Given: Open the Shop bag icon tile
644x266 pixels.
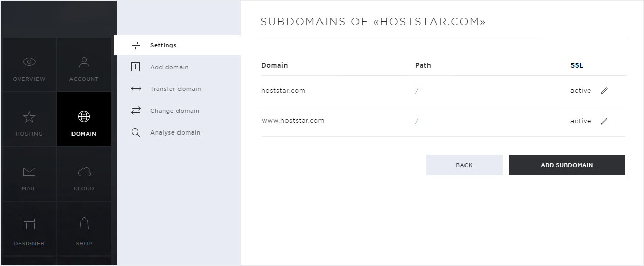Looking at the screenshot, I should click(x=84, y=228).
